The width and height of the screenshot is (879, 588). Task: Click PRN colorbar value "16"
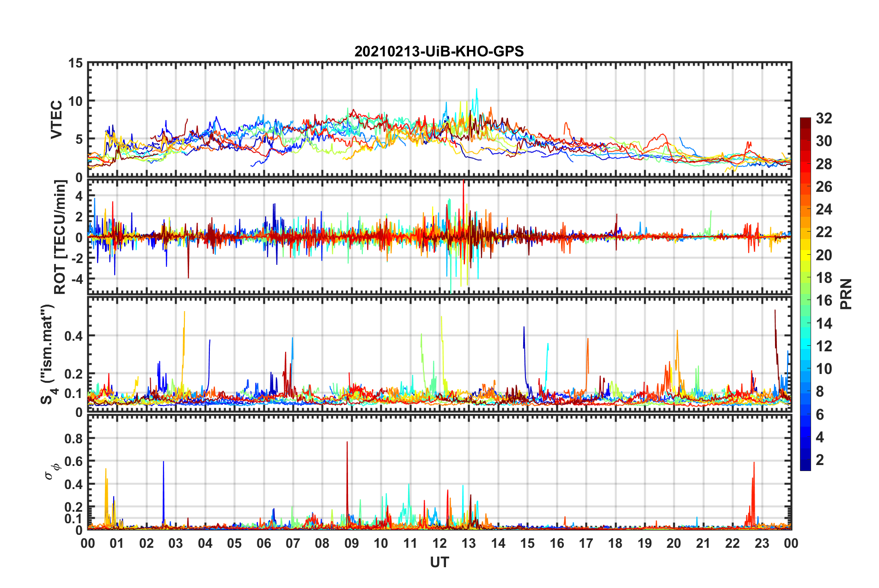coord(824,300)
